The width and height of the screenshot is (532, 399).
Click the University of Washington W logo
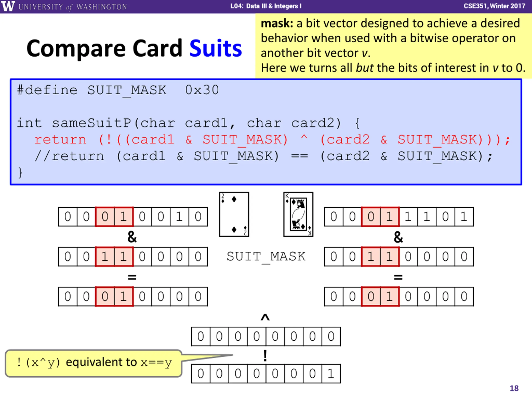(8, 6)
